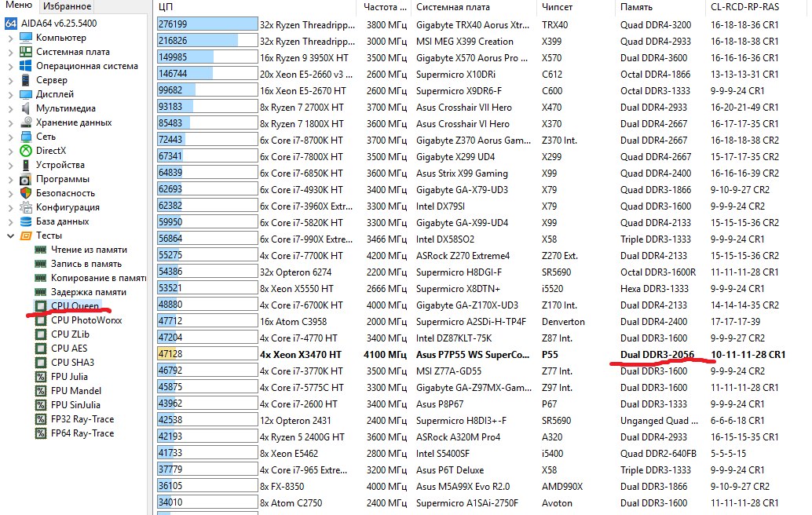Viewport: 812px width, 515px height.
Task: Select the FP32 Ray-Trace test
Action: click(82, 419)
